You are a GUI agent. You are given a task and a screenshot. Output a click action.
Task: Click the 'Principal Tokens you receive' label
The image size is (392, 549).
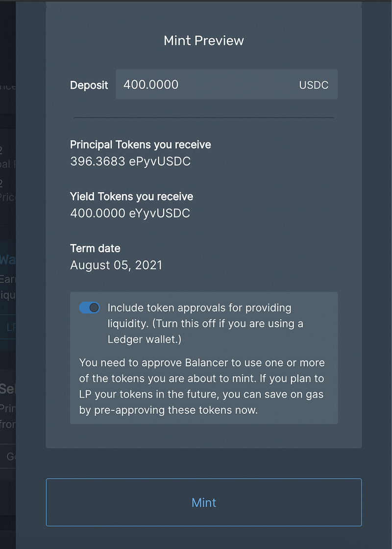[141, 145]
